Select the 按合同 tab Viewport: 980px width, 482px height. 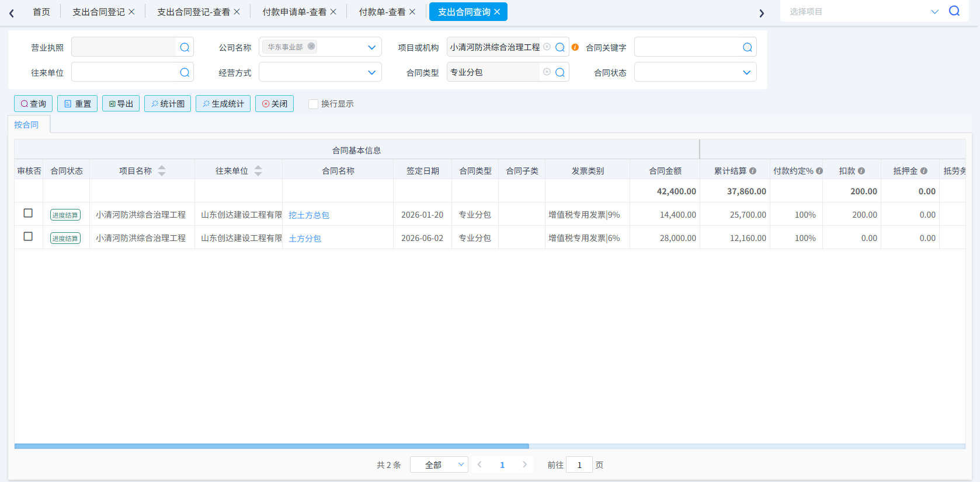[26, 124]
